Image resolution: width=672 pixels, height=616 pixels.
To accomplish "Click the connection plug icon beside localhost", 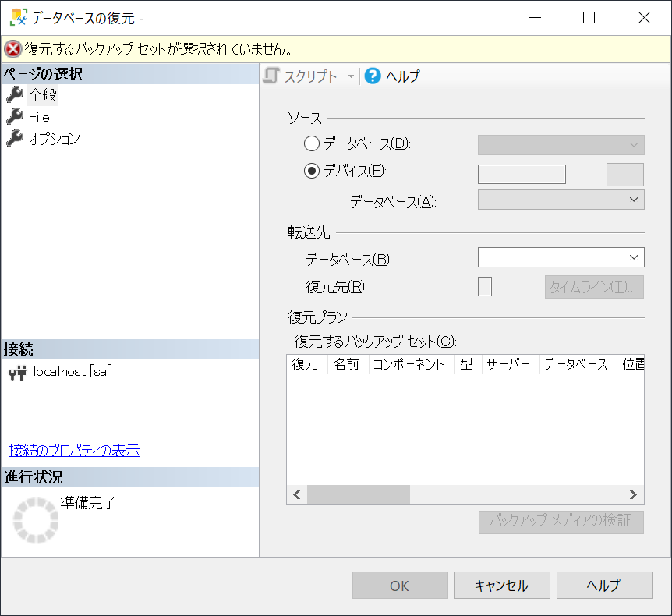I will [x=18, y=373].
